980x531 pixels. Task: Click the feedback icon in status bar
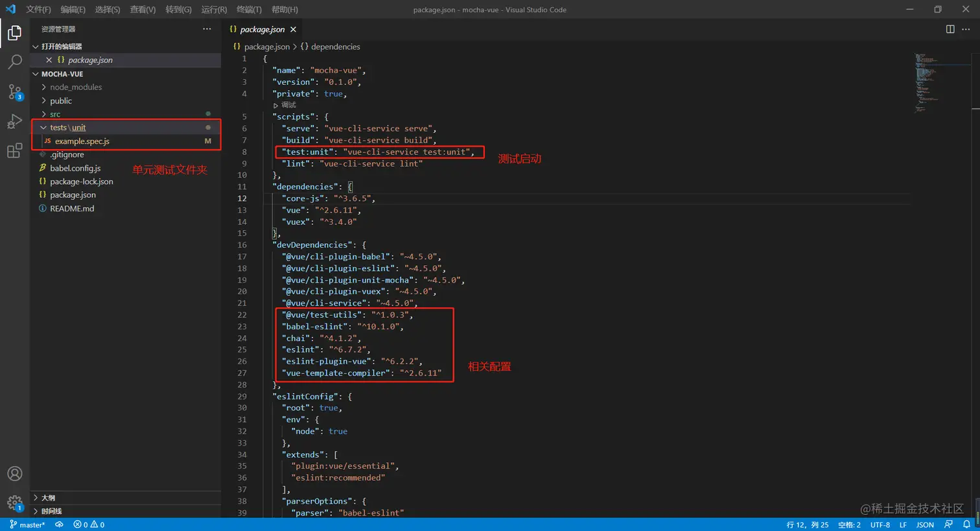[x=949, y=525]
